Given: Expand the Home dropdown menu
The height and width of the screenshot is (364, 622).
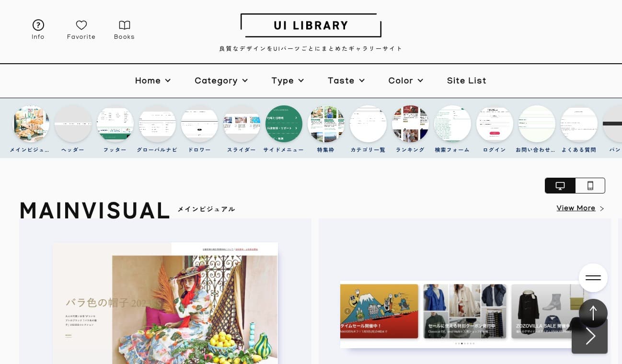Looking at the screenshot, I should tap(153, 80).
